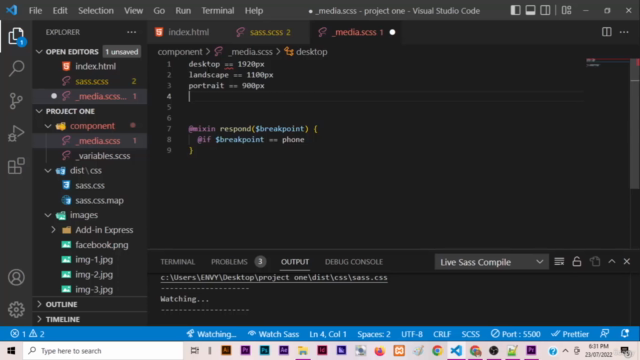The image size is (640, 360).
Task: Click the Watching... status bar button
Action: (x=211, y=334)
